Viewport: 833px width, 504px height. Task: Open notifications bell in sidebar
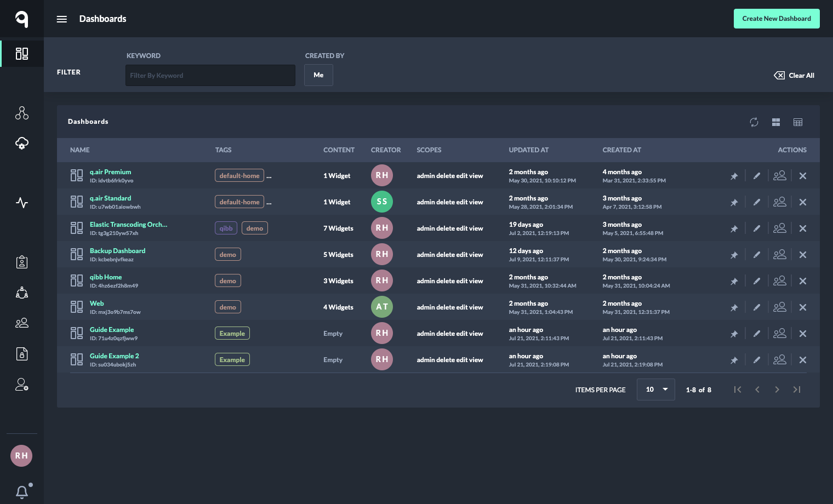click(x=22, y=491)
